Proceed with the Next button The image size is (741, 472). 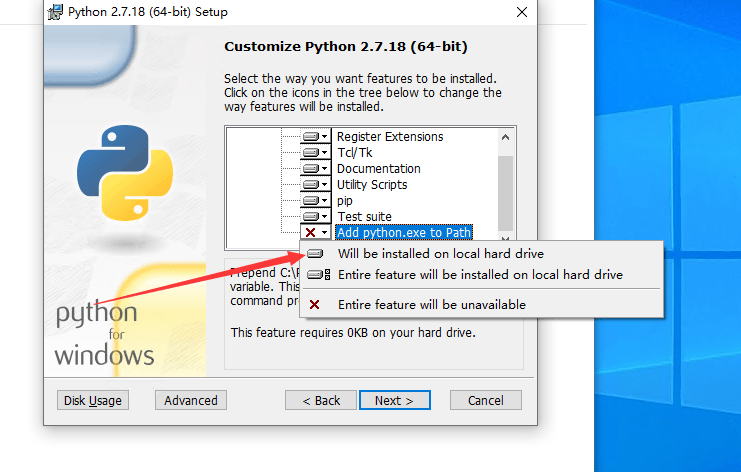[395, 400]
